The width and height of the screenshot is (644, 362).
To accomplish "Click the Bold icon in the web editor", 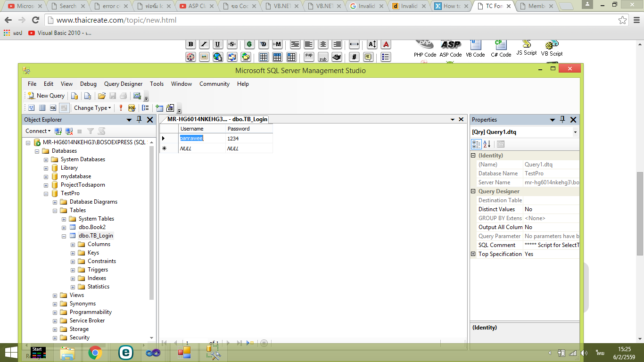I will [x=190, y=44].
